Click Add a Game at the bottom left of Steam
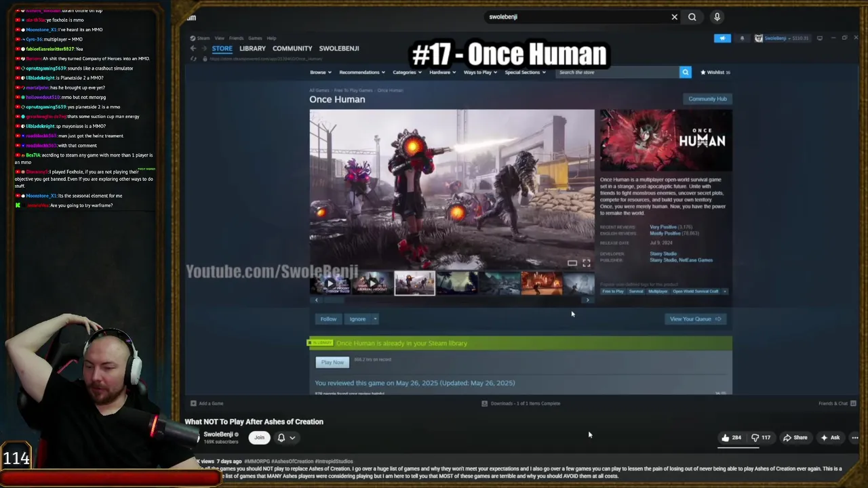 pyautogui.click(x=207, y=403)
